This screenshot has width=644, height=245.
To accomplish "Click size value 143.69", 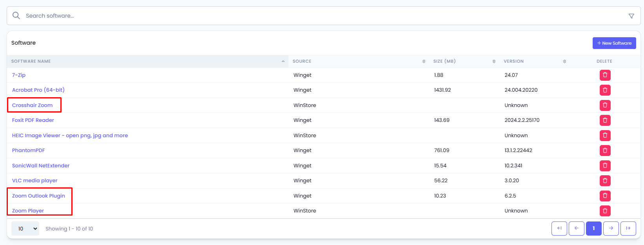I will point(442,120).
